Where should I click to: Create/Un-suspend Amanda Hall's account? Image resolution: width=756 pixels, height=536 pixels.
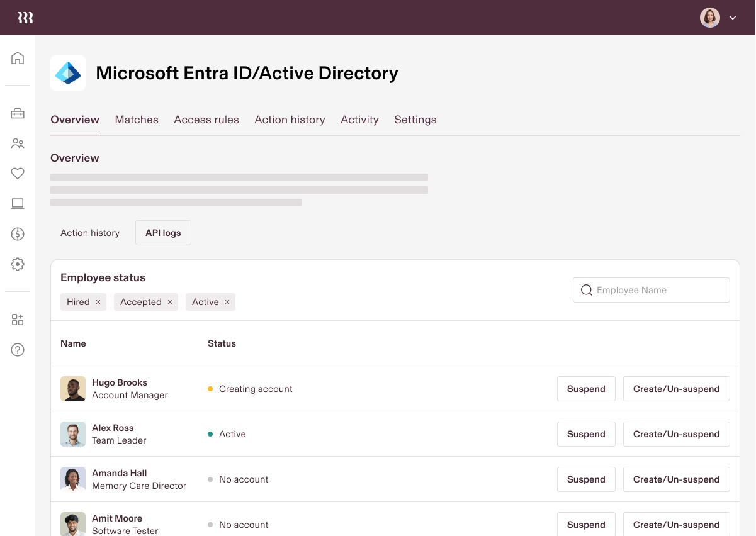676,479
